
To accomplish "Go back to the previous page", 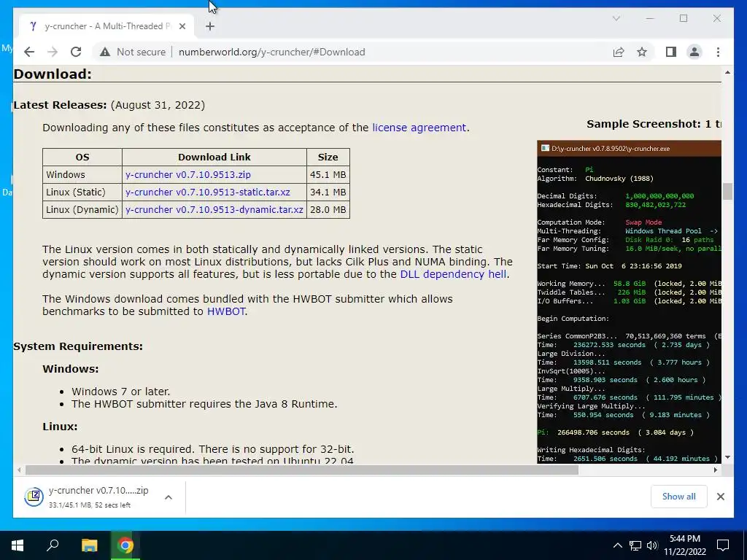I will [29, 52].
